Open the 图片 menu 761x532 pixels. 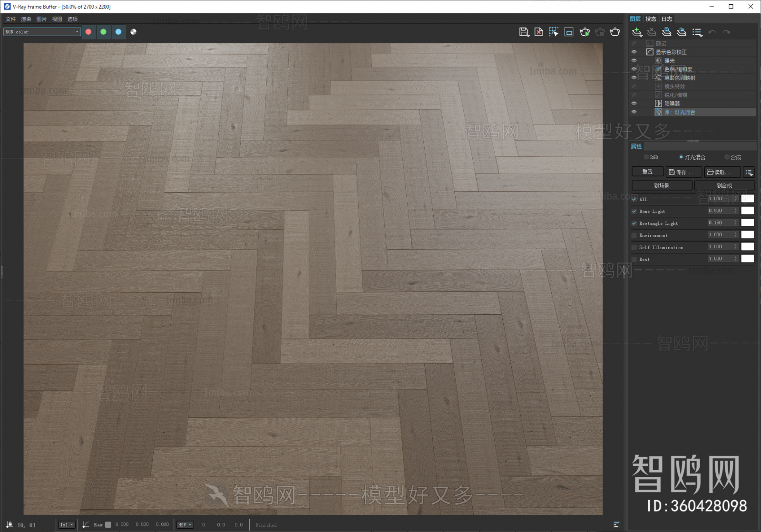(41, 19)
